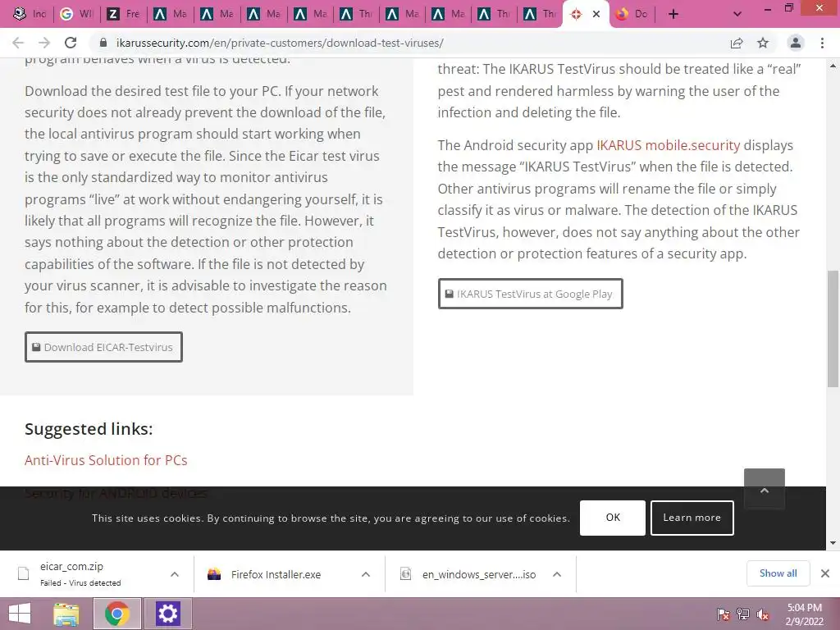Open File Explorer from the taskbar
The width and height of the screenshot is (840, 630).
tap(67, 614)
